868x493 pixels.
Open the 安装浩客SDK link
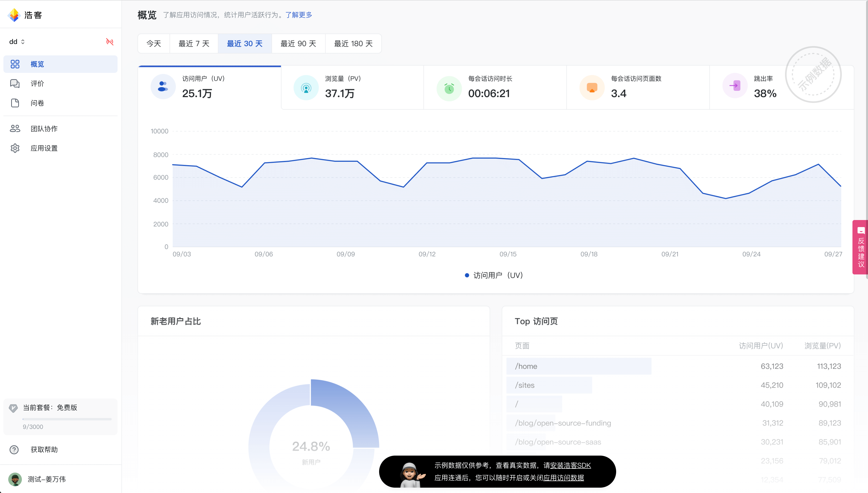click(x=570, y=466)
